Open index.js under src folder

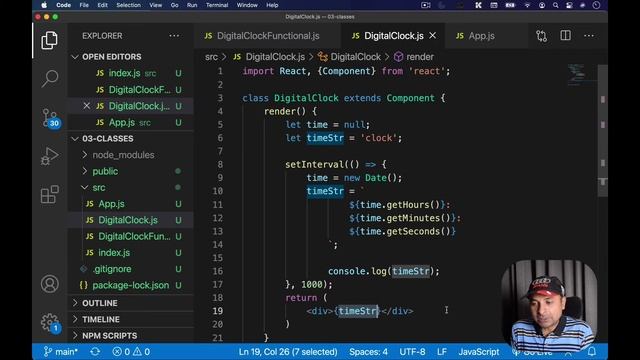pos(114,253)
